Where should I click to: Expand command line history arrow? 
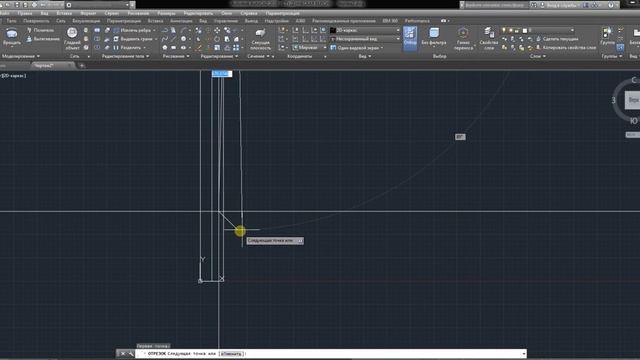pyautogui.click(x=524, y=353)
